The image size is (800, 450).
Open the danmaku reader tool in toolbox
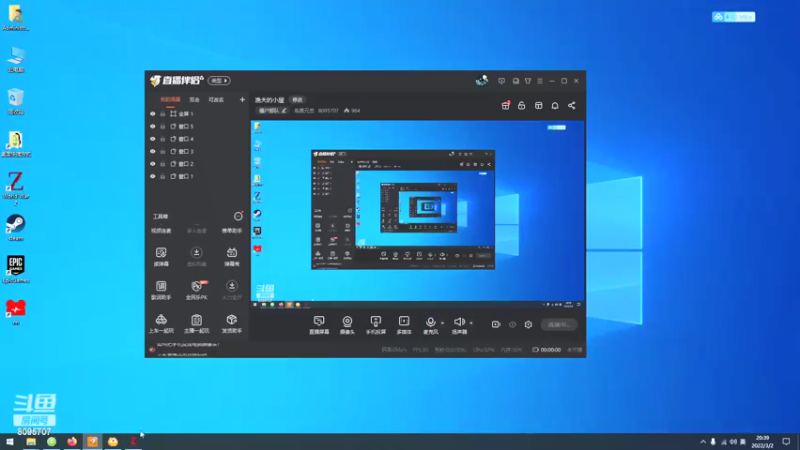coord(161,256)
